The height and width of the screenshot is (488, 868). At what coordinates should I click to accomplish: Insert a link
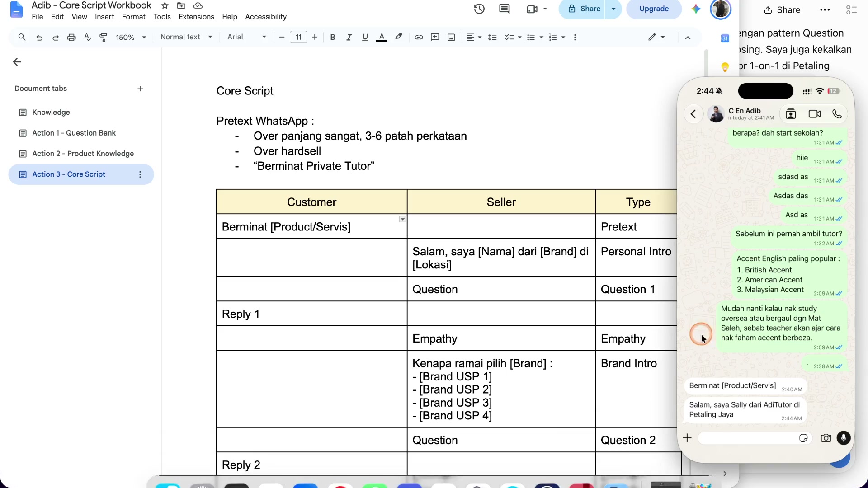419,38
